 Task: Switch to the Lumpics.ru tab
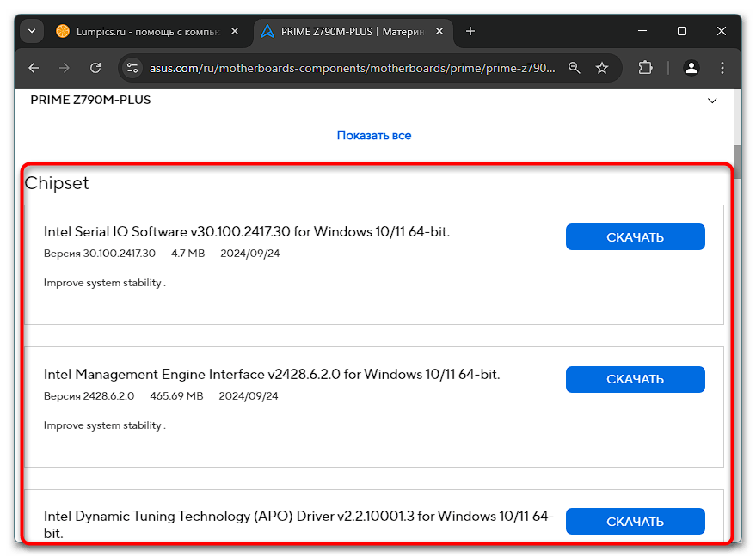tap(148, 32)
